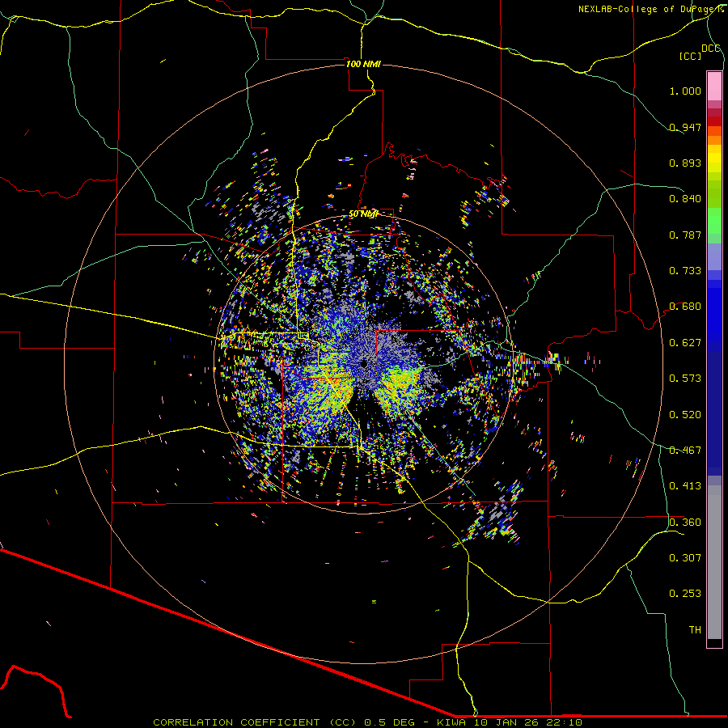Select the 0.947 scale value
The image size is (728, 728).
685,127
